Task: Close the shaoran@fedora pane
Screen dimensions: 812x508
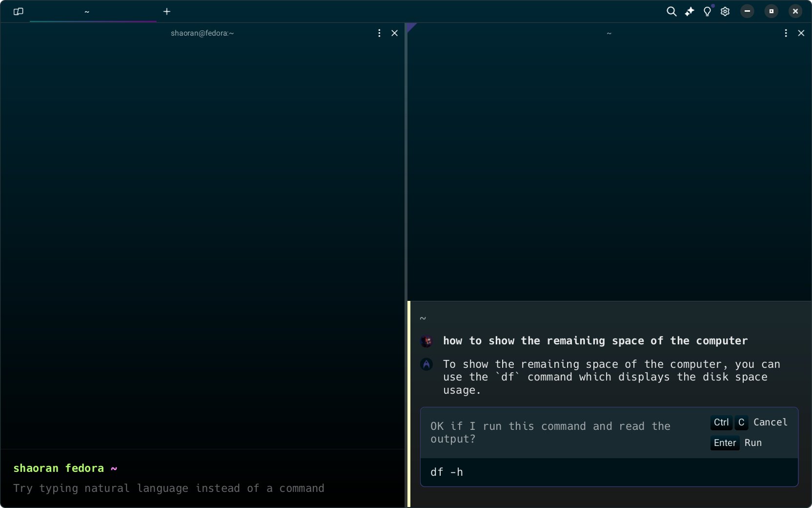Action: pyautogui.click(x=395, y=33)
